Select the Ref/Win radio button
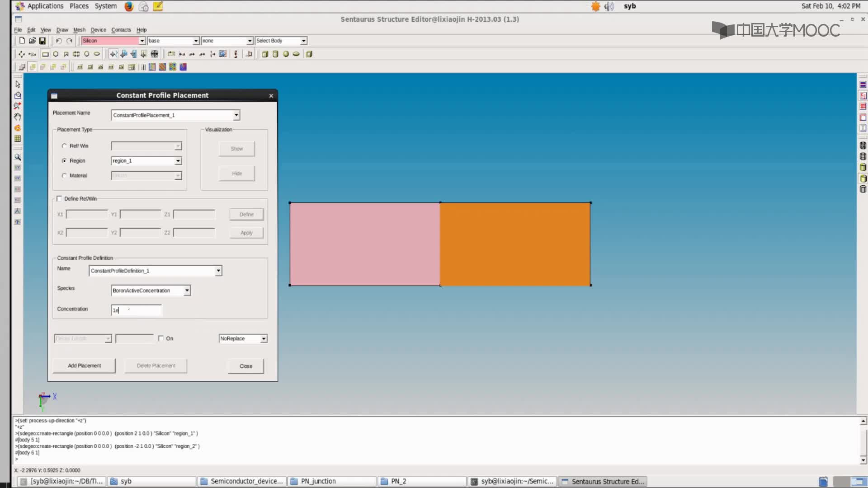 click(x=64, y=146)
